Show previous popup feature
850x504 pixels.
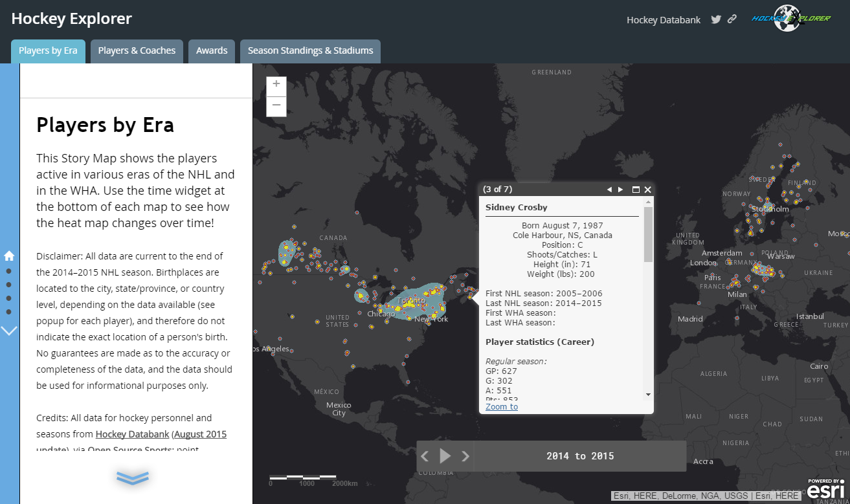609,190
